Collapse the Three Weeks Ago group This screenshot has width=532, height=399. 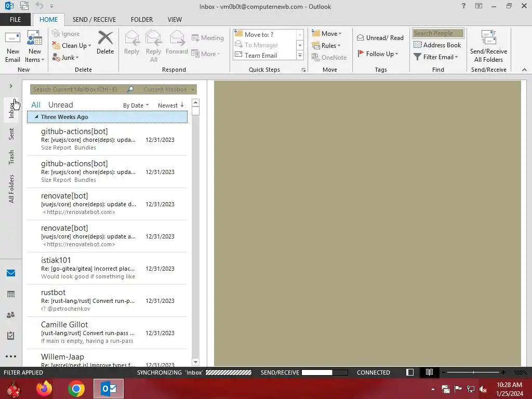pos(36,117)
